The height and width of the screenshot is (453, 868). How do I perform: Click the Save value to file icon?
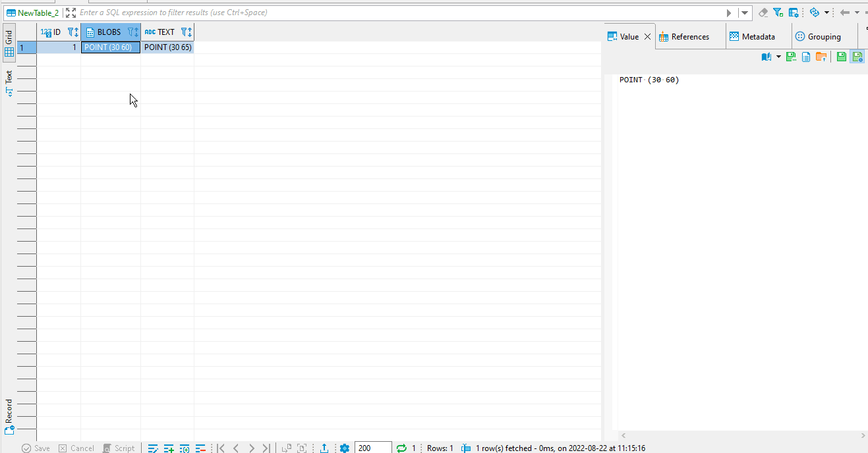tap(791, 57)
